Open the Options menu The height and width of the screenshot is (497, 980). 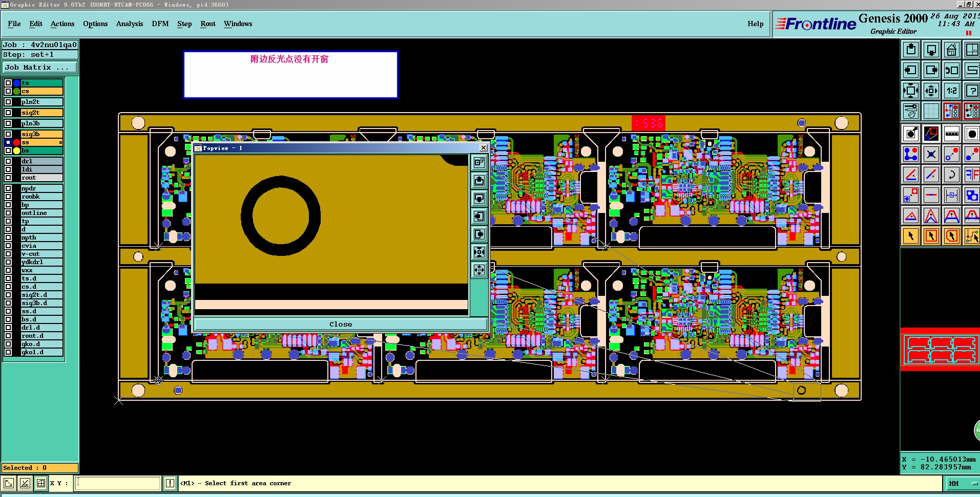tap(95, 24)
